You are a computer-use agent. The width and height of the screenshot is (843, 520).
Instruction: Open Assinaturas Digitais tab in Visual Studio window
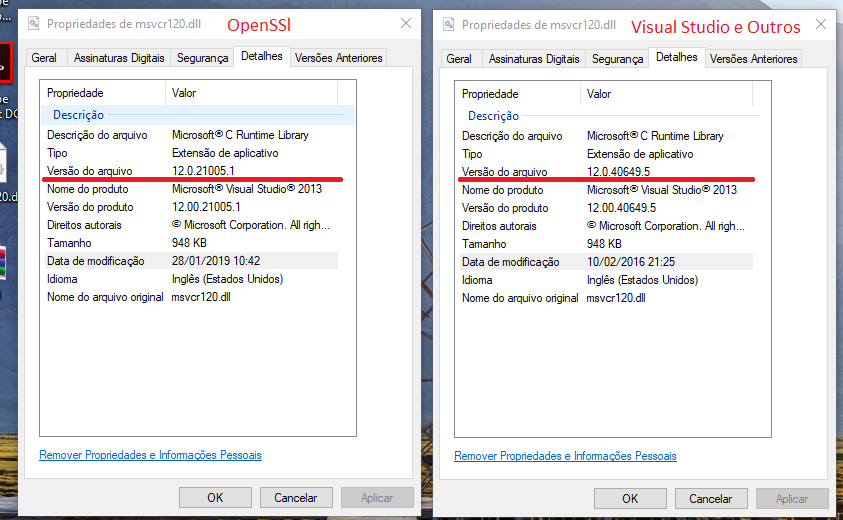tap(534, 59)
